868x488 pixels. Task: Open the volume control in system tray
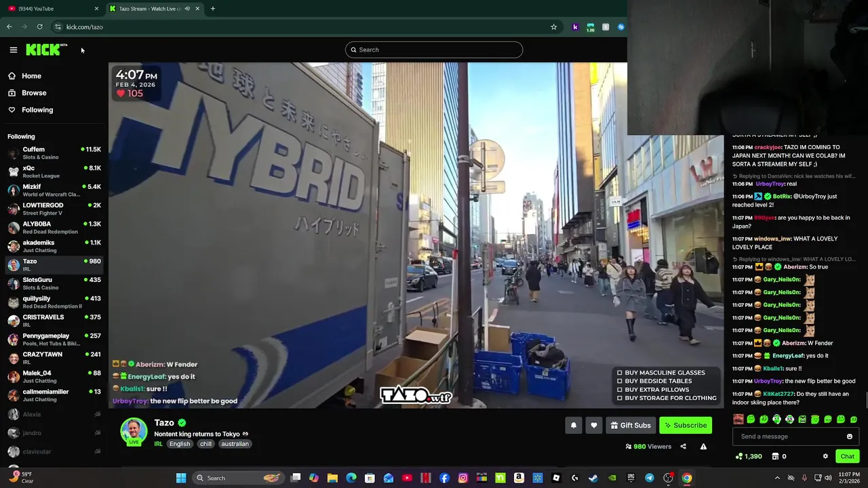coord(828,478)
